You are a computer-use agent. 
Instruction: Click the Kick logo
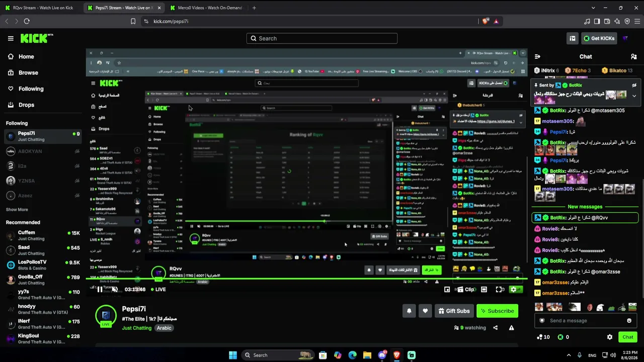[36, 38]
